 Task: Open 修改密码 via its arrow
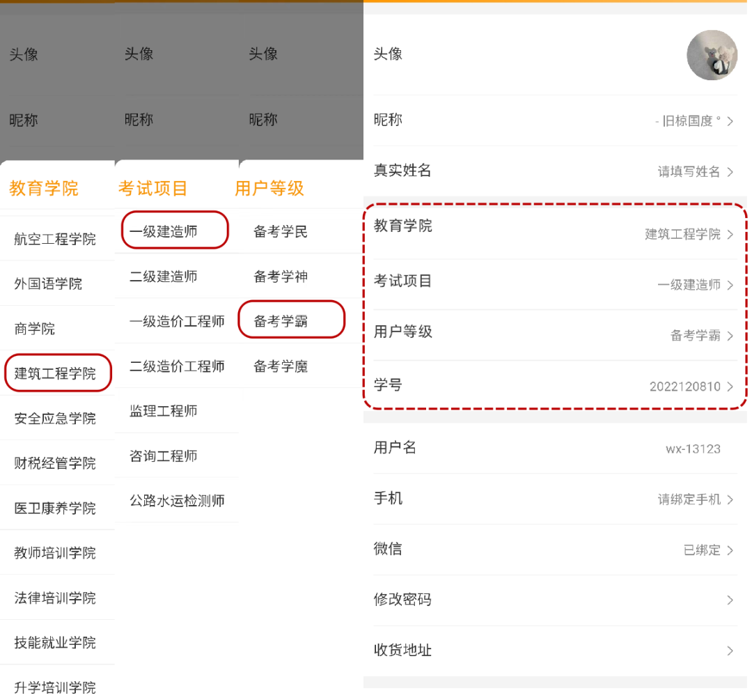coord(730,600)
